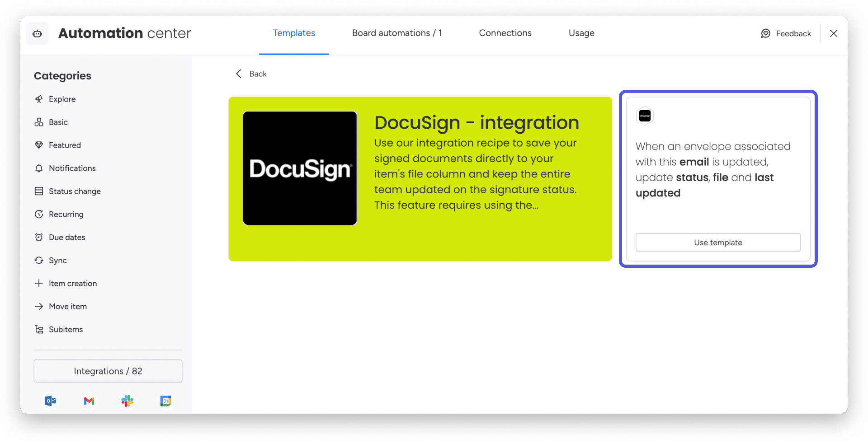Open Integrations / 82 button
This screenshot has width=868, height=443.
click(108, 371)
